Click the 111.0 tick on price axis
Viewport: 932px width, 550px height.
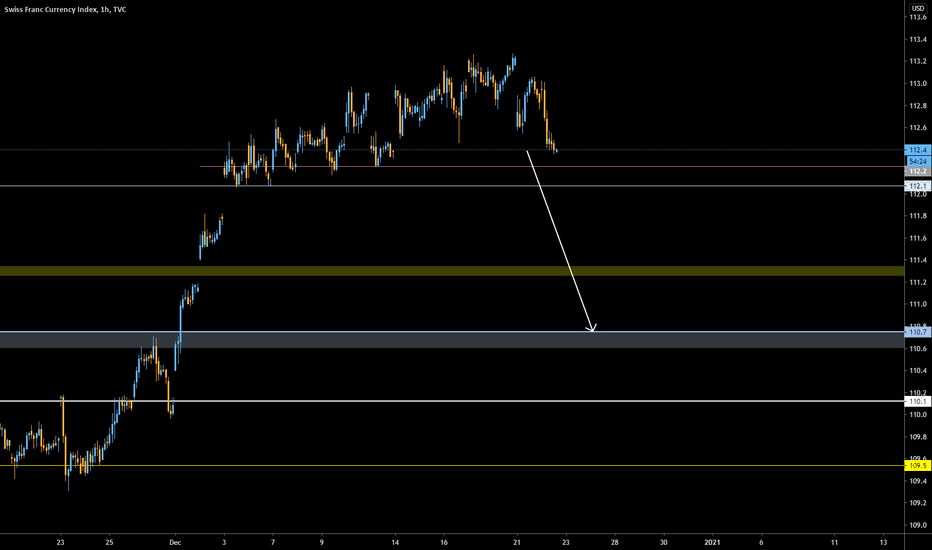tap(917, 304)
